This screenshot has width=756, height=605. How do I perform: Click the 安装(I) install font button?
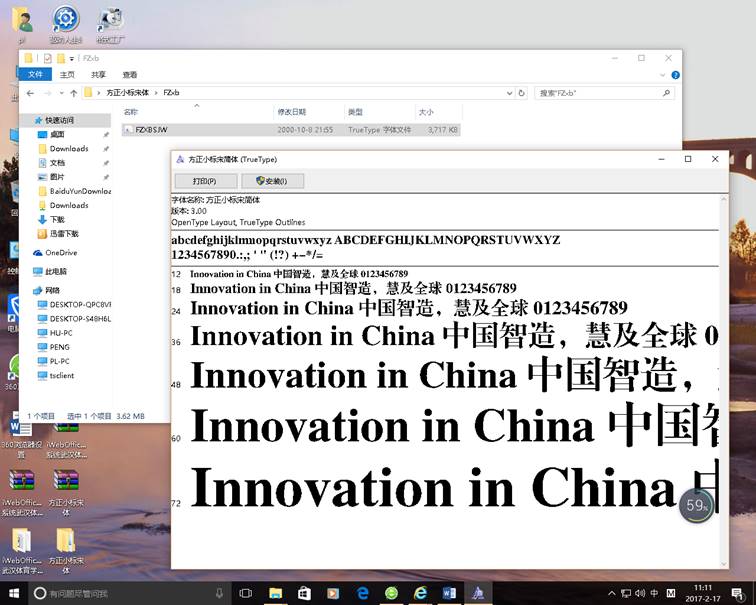pos(272,181)
